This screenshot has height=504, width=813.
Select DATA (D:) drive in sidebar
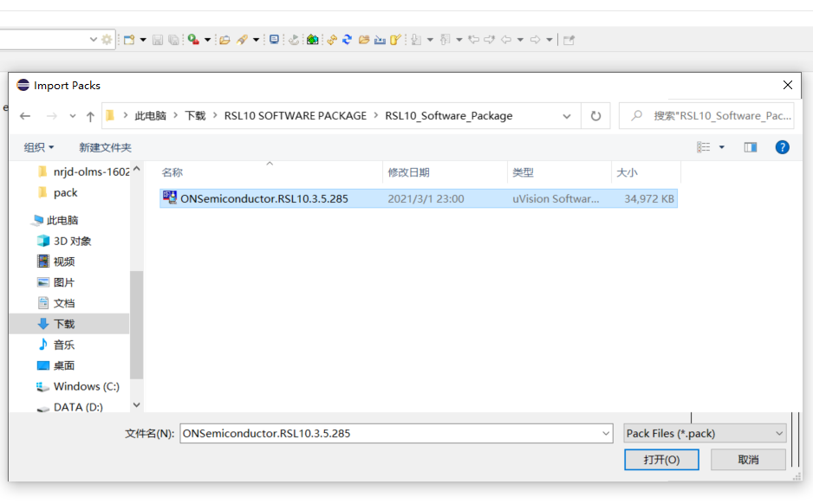pyautogui.click(x=70, y=407)
